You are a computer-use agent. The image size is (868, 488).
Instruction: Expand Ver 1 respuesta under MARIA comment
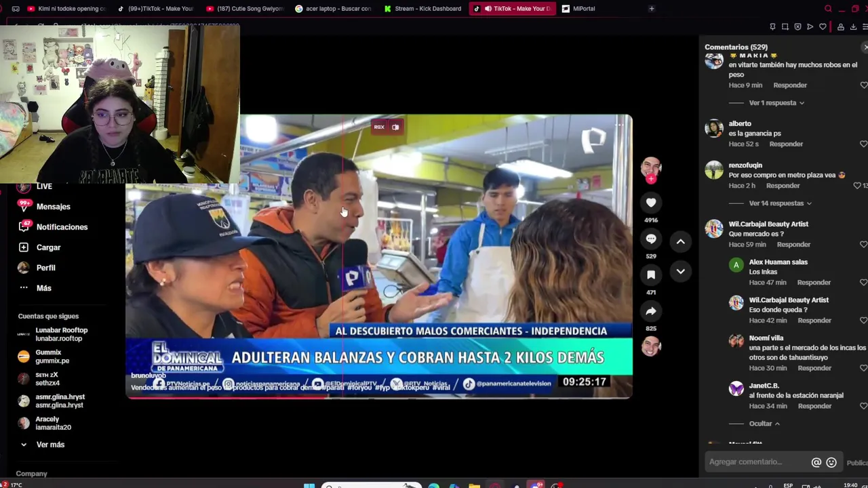[x=776, y=103]
